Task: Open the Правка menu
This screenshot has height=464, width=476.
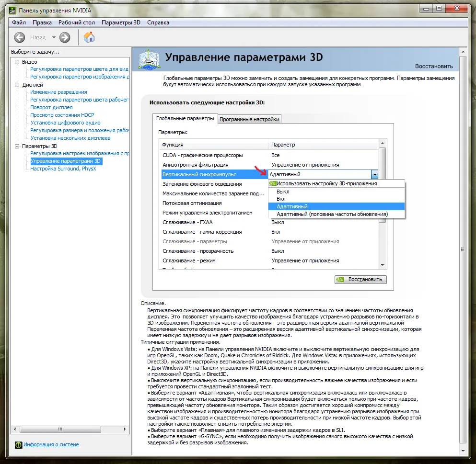Action: tap(42, 23)
